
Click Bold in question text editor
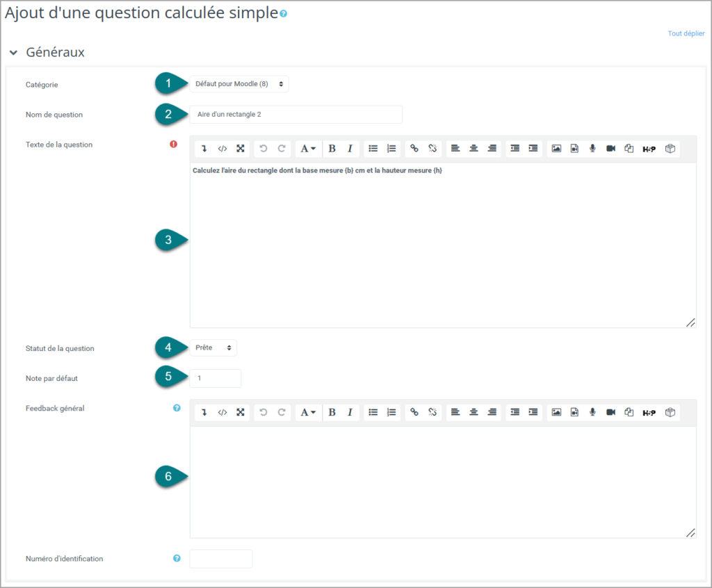tap(332, 149)
